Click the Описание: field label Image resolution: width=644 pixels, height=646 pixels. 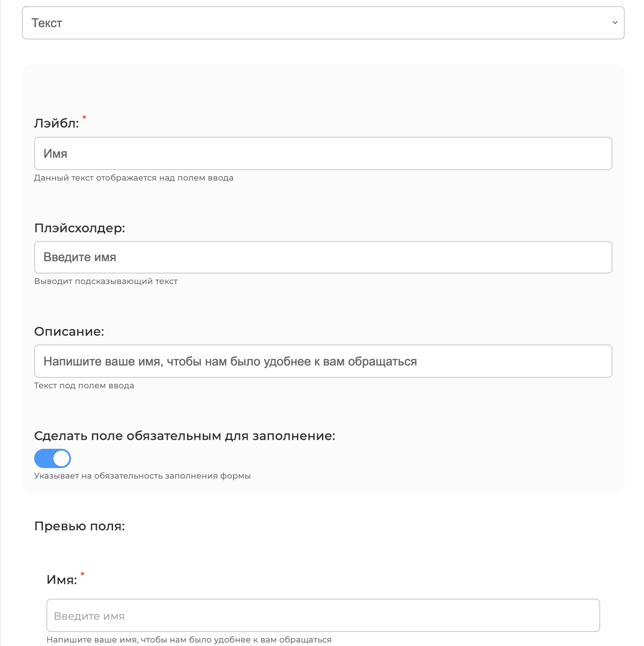tap(69, 331)
